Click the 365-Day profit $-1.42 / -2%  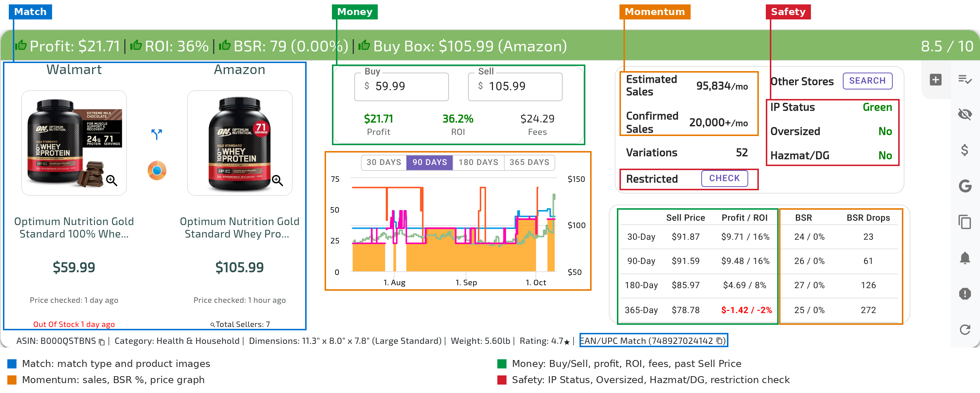[x=746, y=310]
